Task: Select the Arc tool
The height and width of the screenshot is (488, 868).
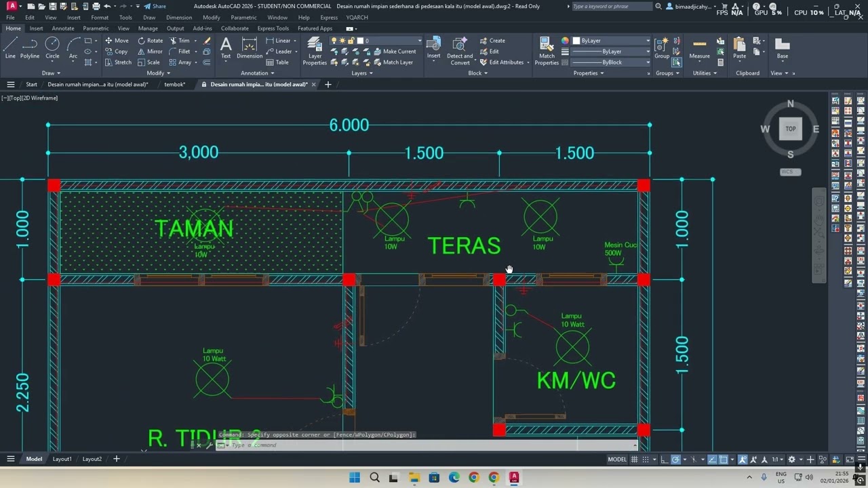Action: (73, 47)
